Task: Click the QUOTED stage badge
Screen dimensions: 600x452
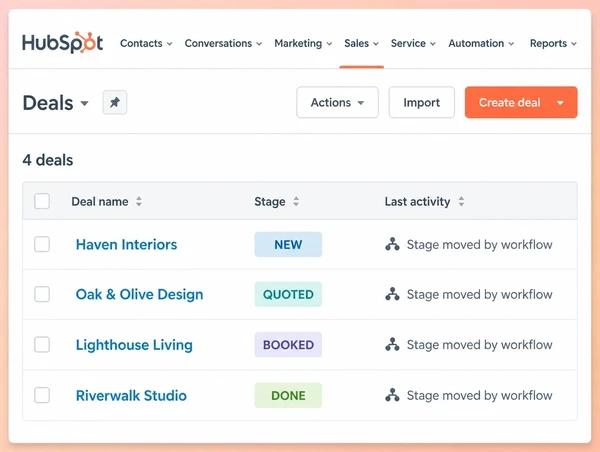Action: [288, 294]
